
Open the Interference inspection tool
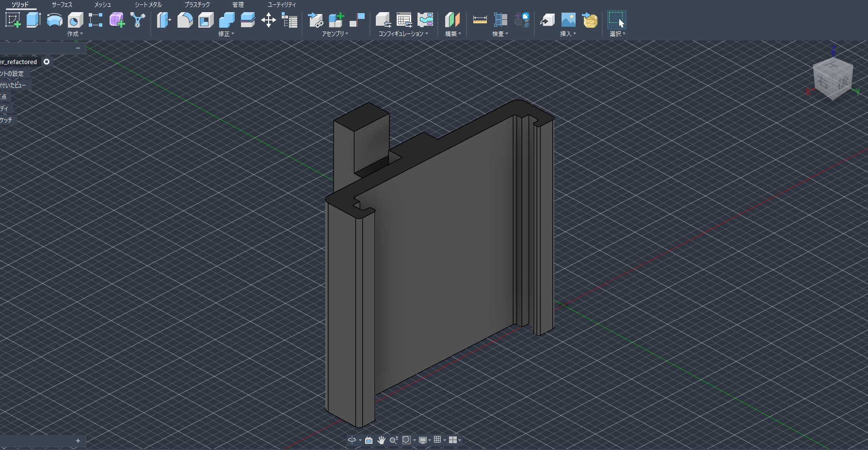[x=500, y=20]
